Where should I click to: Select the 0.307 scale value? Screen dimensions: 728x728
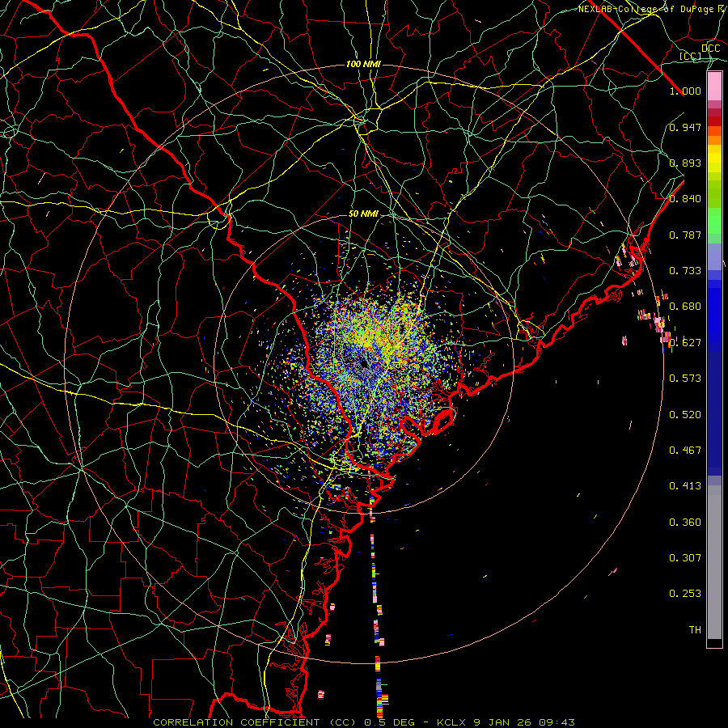point(685,558)
